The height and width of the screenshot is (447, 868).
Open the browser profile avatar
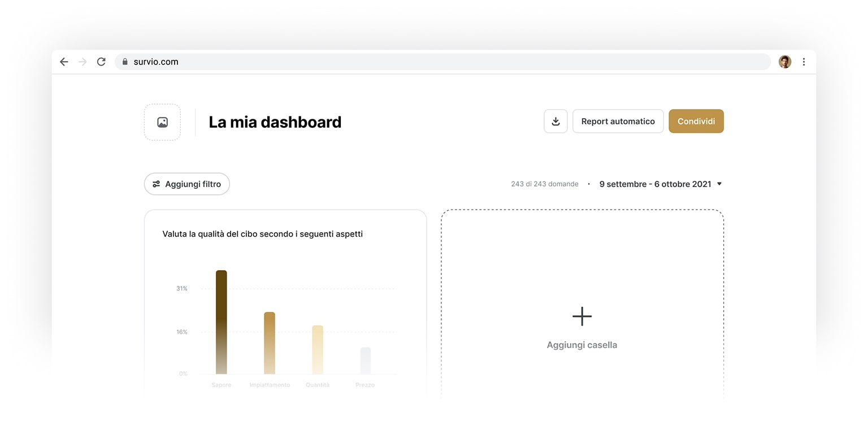785,62
